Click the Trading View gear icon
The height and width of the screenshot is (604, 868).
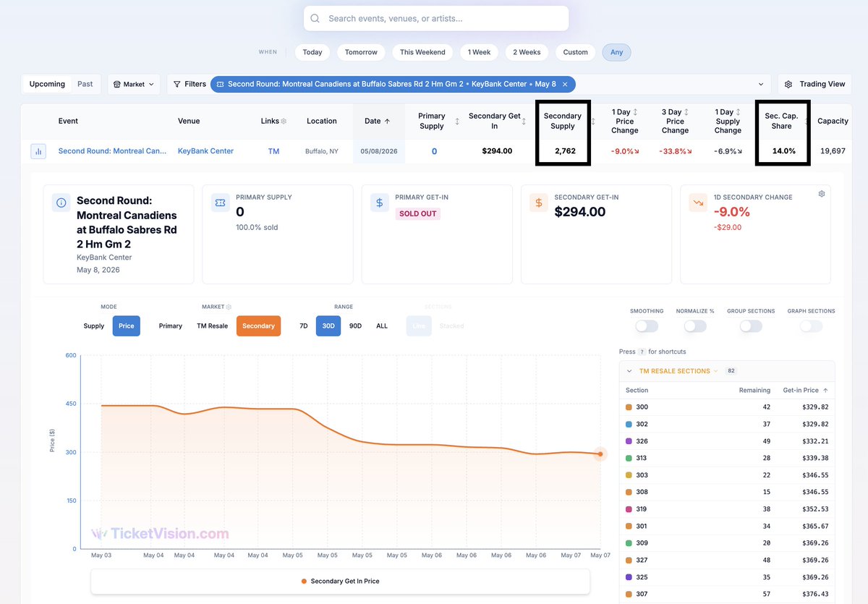[788, 84]
